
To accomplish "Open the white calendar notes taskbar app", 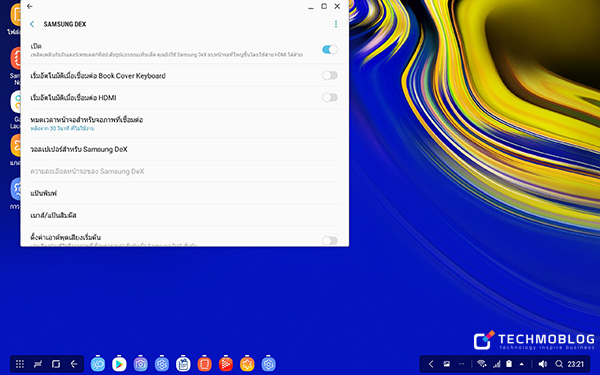I will click(x=183, y=364).
